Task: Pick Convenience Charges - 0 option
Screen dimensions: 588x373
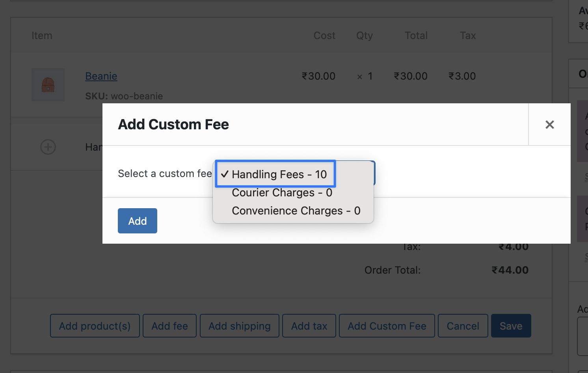Action: (296, 211)
